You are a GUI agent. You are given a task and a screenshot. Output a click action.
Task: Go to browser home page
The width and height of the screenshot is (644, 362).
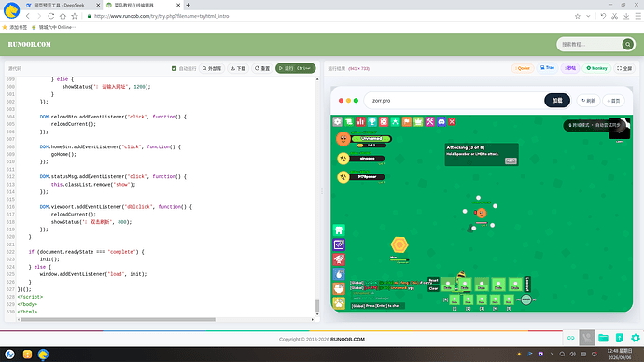(63, 16)
